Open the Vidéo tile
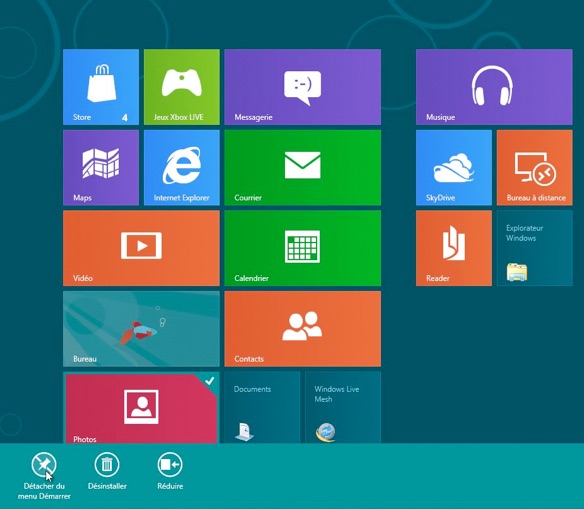This screenshot has width=584, height=509. tap(142, 248)
